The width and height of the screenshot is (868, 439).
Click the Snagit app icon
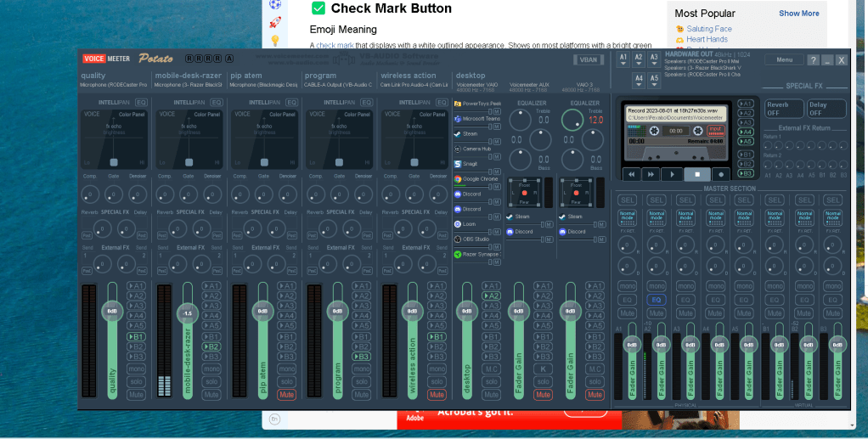[x=458, y=165]
